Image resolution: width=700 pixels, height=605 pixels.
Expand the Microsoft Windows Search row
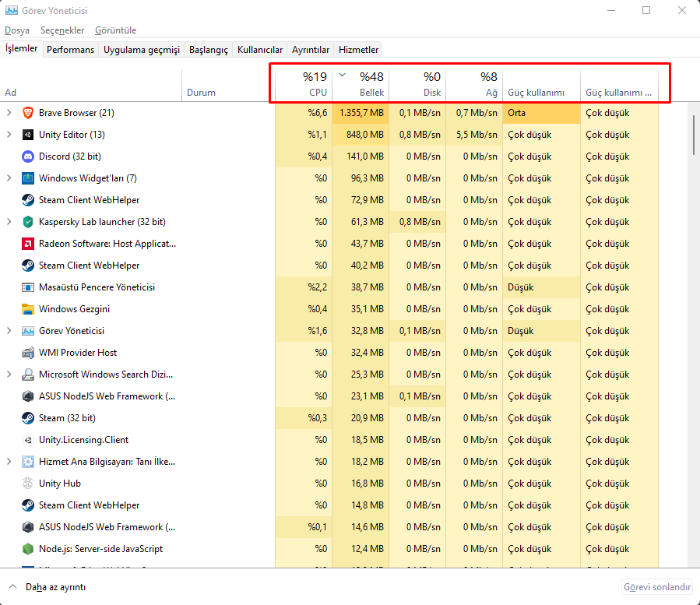coord(9,375)
